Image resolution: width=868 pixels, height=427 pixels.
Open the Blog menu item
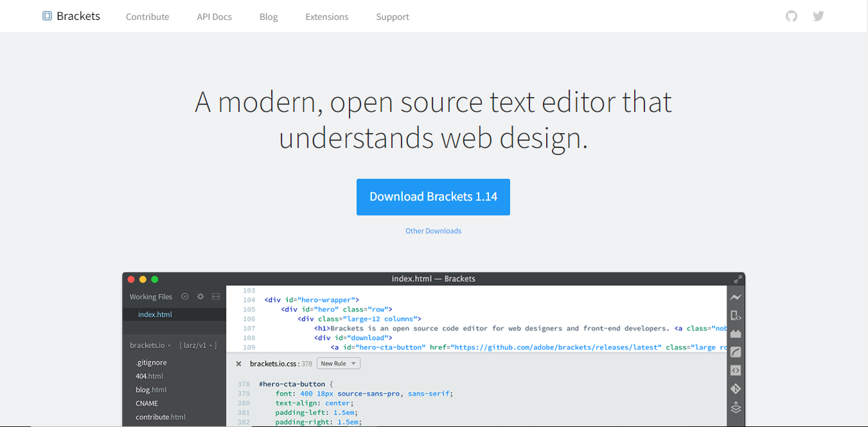[x=269, y=17]
